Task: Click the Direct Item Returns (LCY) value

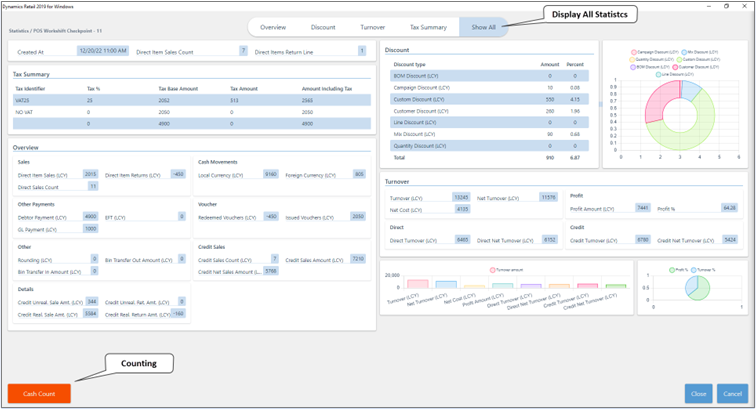Action: click(178, 174)
